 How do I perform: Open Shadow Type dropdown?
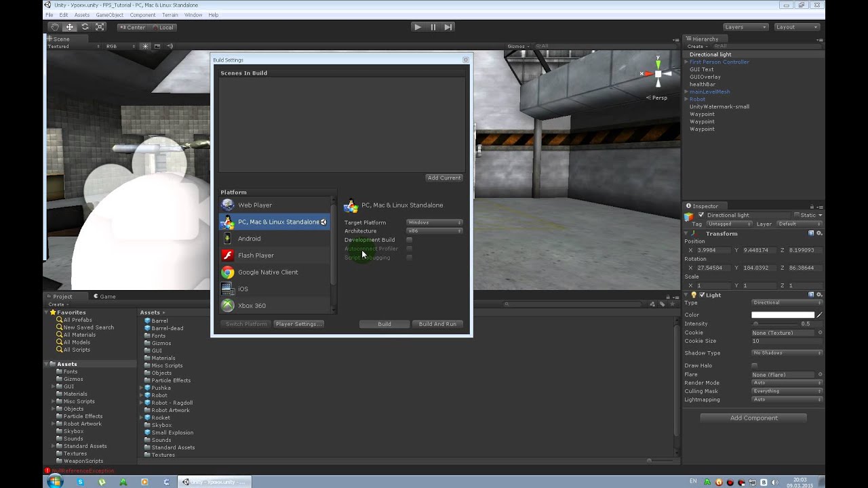[787, 353]
